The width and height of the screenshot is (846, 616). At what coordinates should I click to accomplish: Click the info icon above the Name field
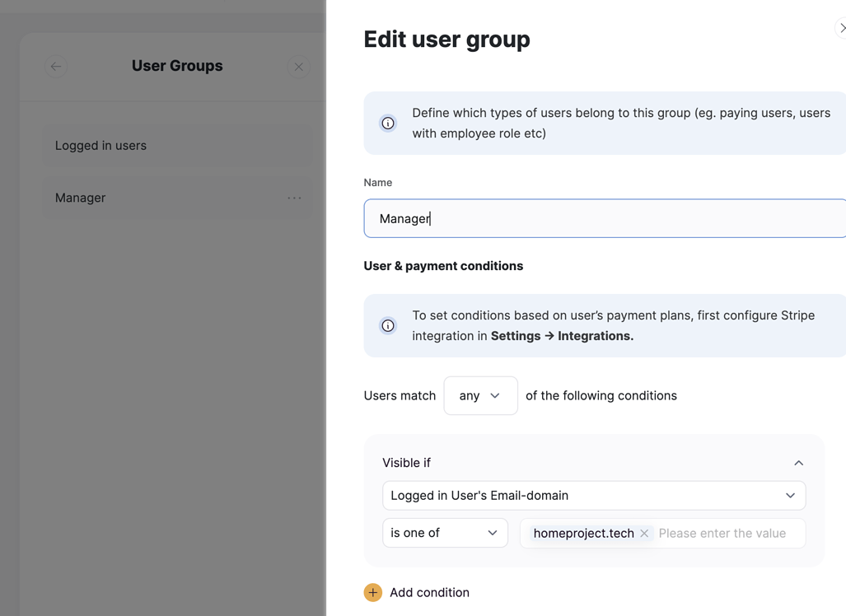pyautogui.click(x=388, y=123)
